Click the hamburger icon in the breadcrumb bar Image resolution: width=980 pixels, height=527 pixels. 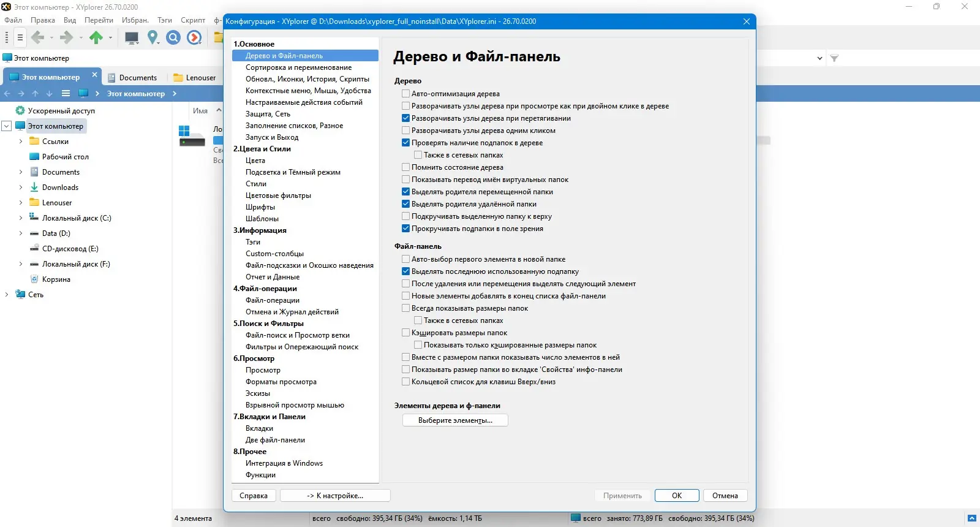pyautogui.click(x=66, y=94)
